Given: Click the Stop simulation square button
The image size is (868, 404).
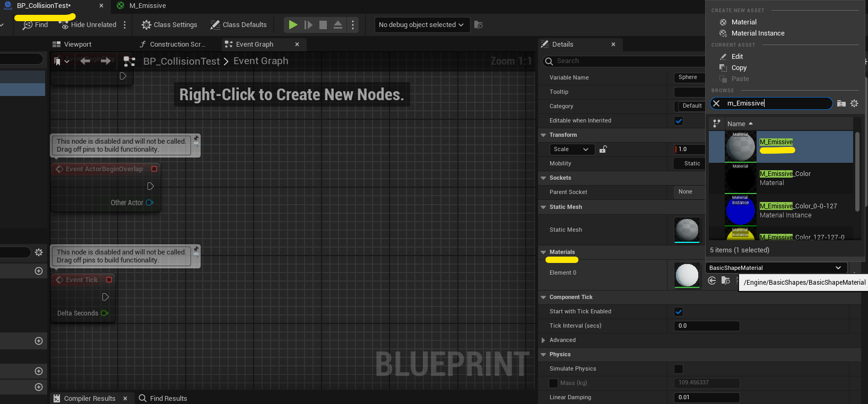Looking at the screenshot, I should pyautogui.click(x=323, y=25).
